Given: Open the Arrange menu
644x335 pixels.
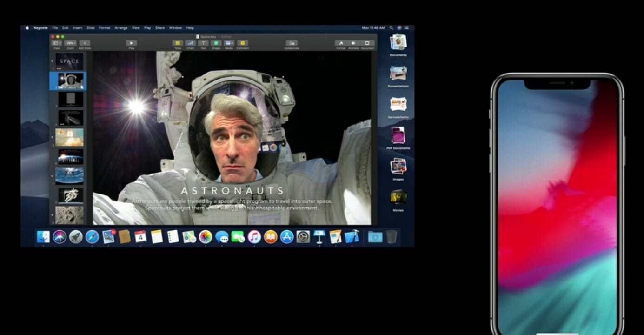Looking at the screenshot, I should [x=121, y=28].
